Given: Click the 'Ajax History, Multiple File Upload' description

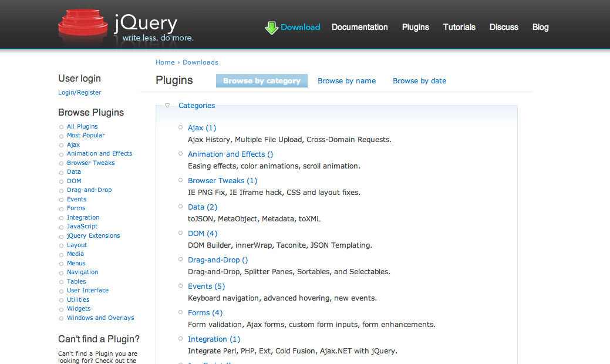Looking at the screenshot, I should [x=289, y=140].
